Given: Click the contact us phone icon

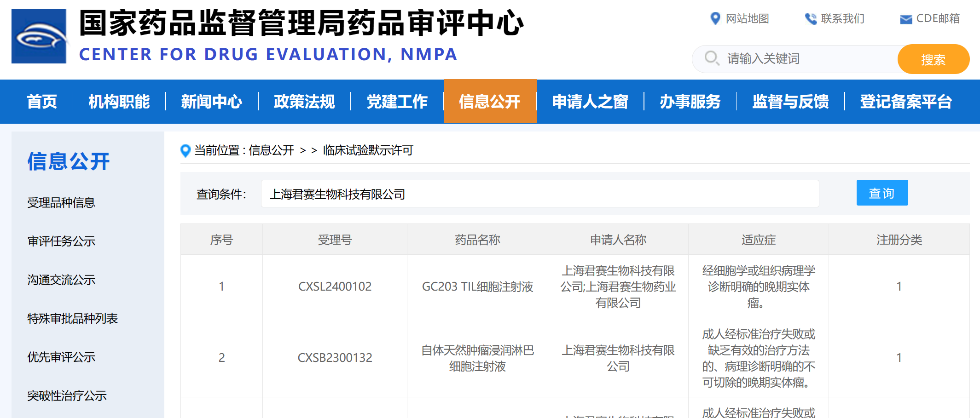Looking at the screenshot, I should [x=811, y=19].
